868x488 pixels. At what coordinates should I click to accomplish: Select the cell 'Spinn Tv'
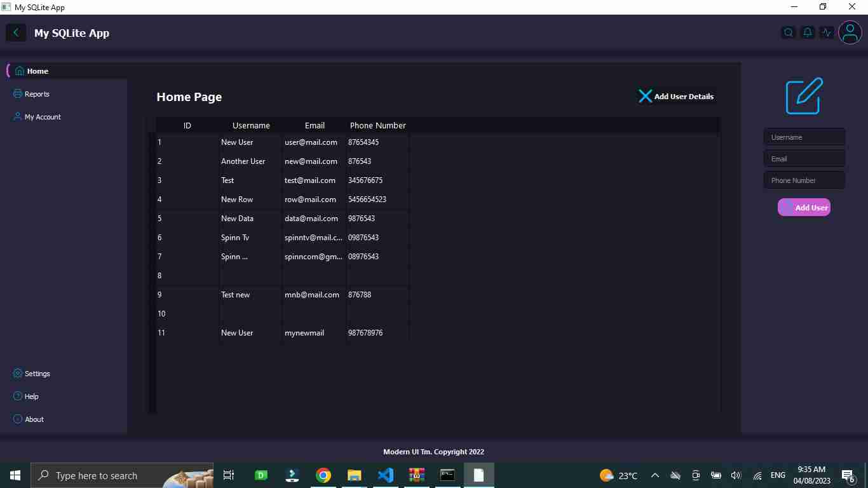pos(251,238)
